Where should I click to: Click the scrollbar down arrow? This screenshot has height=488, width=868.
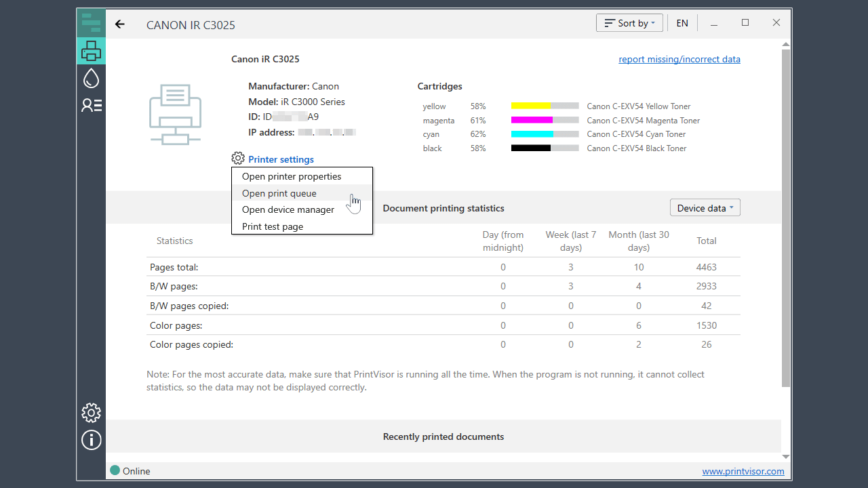pyautogui.click(x=786, y=457)
